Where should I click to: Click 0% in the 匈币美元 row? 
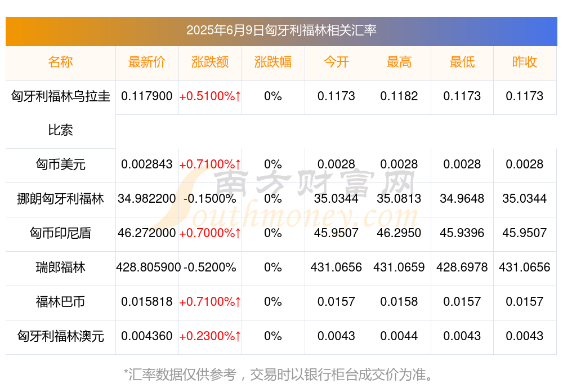pos(273,164)
